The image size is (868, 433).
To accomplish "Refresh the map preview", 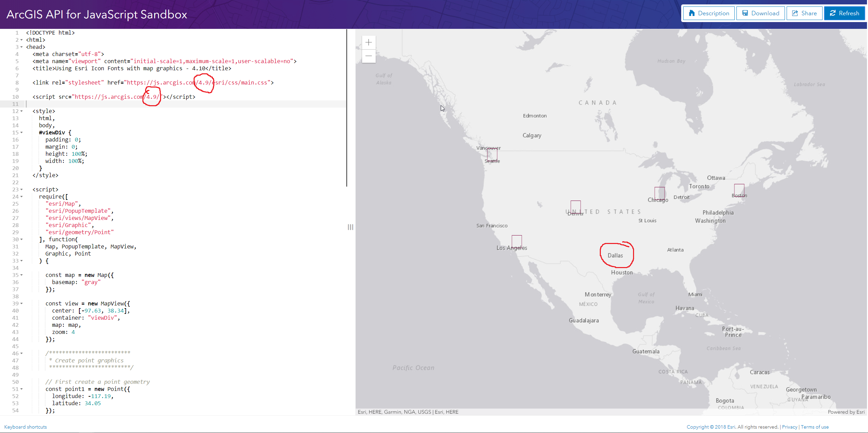I will point(844,13).
